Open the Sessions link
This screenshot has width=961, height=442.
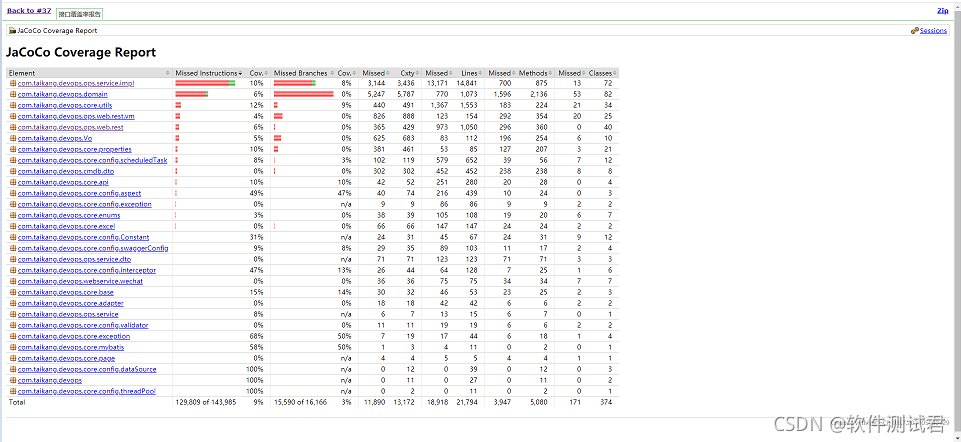933,31
